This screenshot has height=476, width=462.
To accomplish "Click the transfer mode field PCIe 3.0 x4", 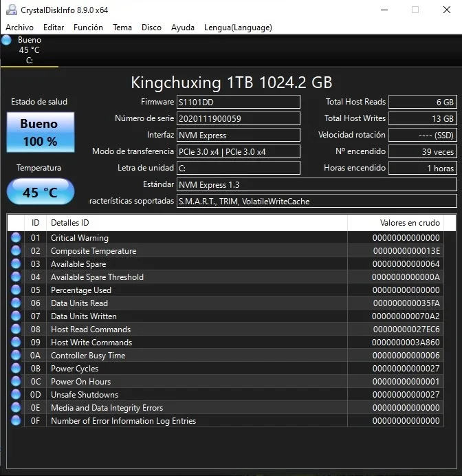I will coord(239,151).
